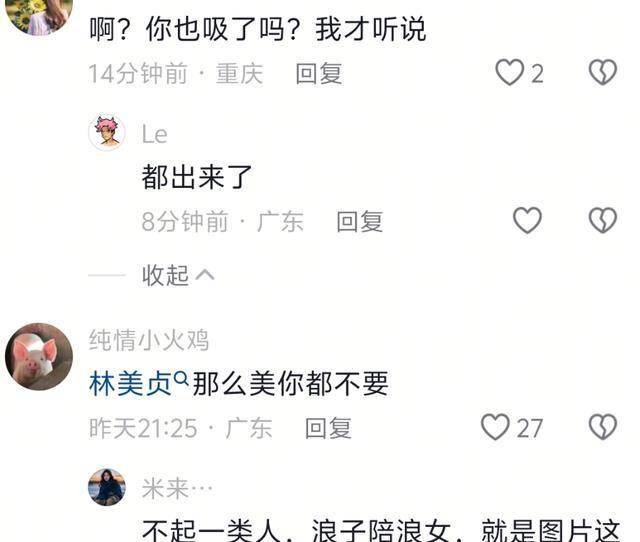Image resolution: width=640 pixels, height=542 pixels.
Task: Like Le's reply 都出来了
Action: coord(527,220)
